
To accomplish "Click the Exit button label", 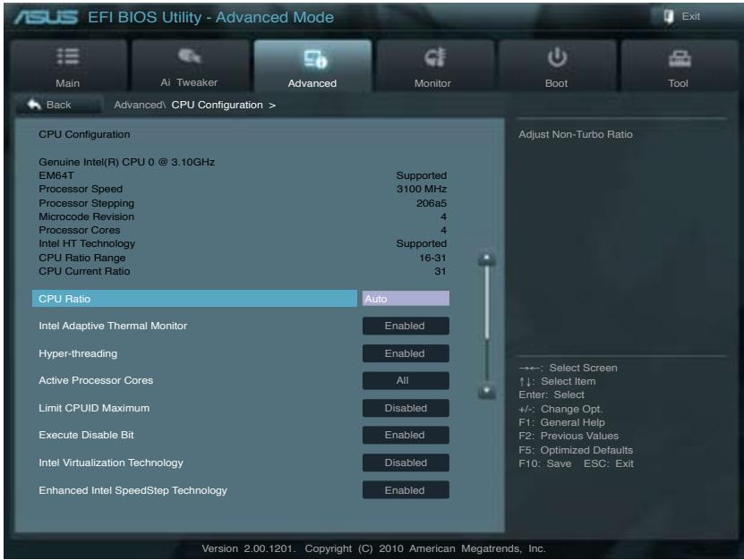I will pos(691,16).
